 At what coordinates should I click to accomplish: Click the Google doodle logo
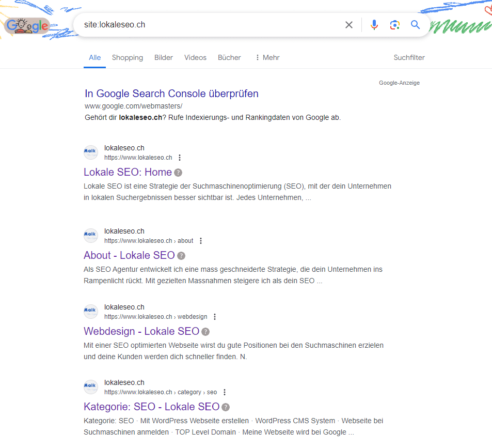point(27,26)
